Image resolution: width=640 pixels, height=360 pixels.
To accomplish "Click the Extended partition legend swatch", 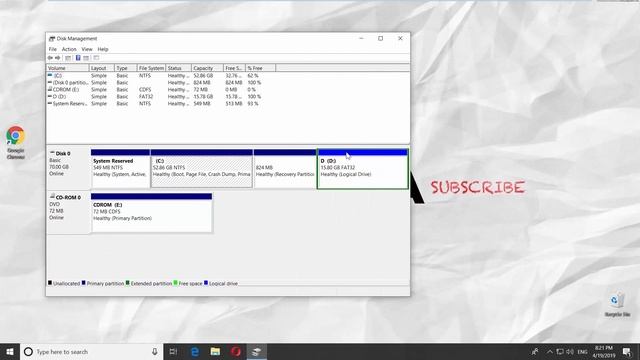I will point(128,282).
